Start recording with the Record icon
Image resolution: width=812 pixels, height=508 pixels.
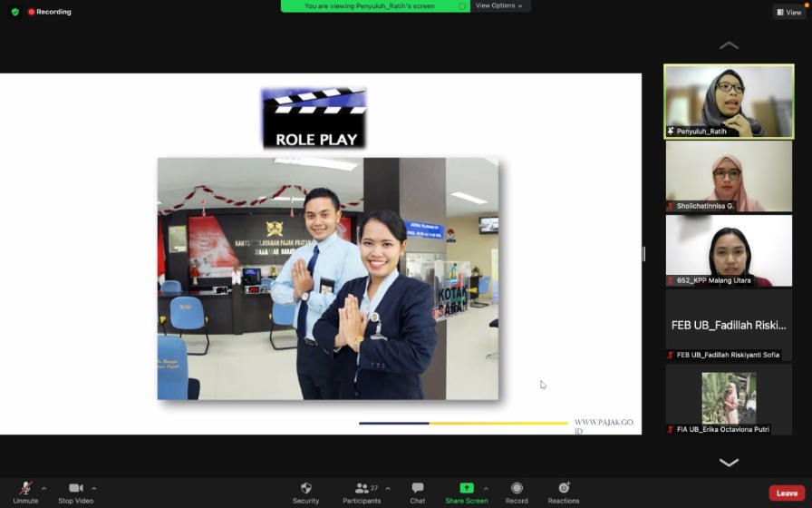(x=517, y=488)
